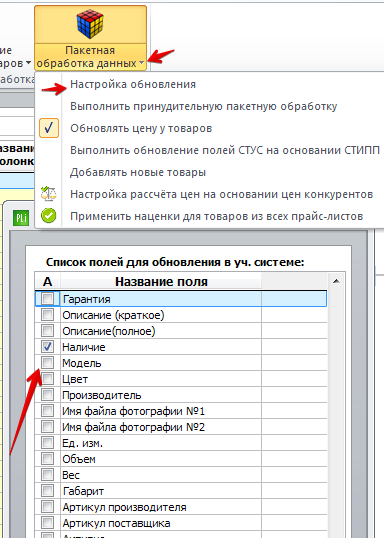
Task: Enable the Вес checkbox
Action: pos(47,475)
